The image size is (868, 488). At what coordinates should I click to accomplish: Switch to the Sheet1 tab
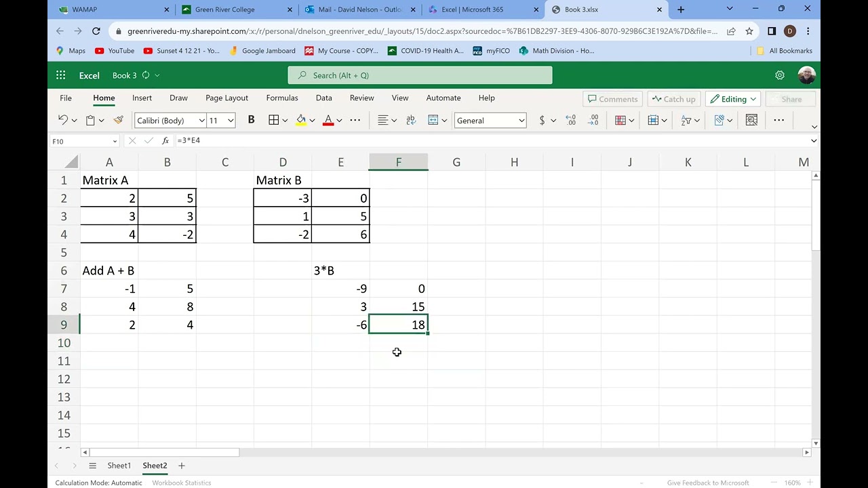119,466
